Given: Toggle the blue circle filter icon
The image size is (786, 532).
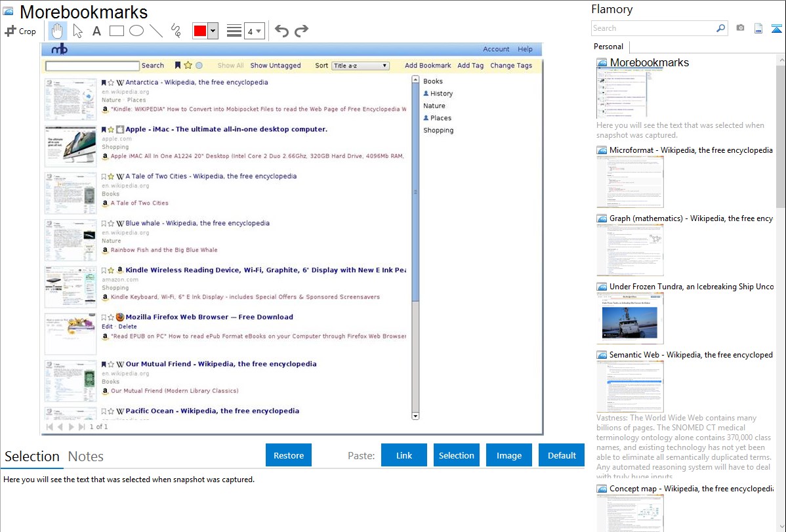Looking at the screenshot, I should (199, 65).
